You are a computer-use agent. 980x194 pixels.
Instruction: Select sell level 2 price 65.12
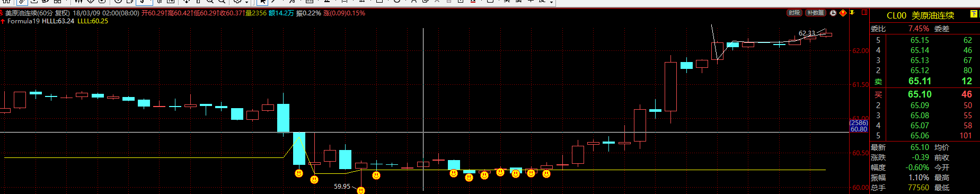click(x=920, y=70)
